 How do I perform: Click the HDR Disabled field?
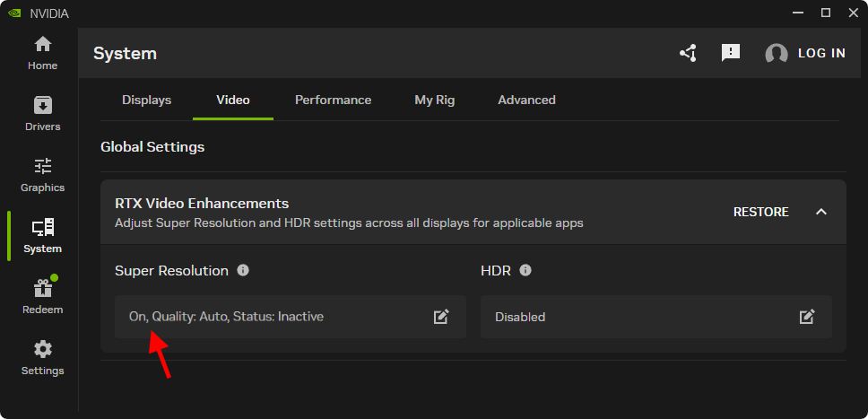656,317
